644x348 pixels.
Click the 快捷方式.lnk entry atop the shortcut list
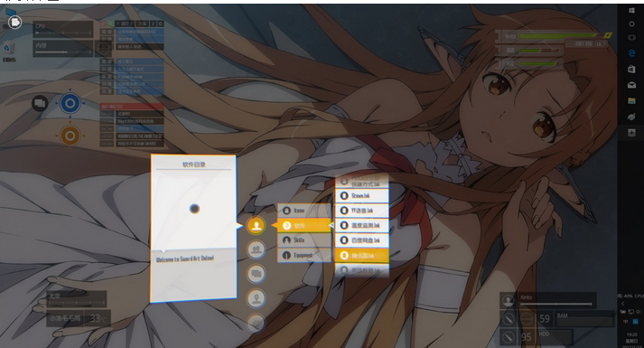tap(362, 181)
